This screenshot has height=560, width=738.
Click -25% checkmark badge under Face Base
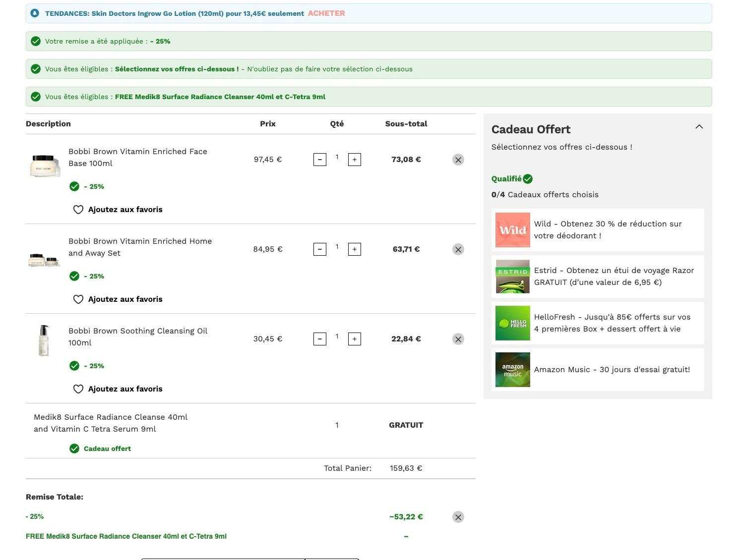point(74,186)
